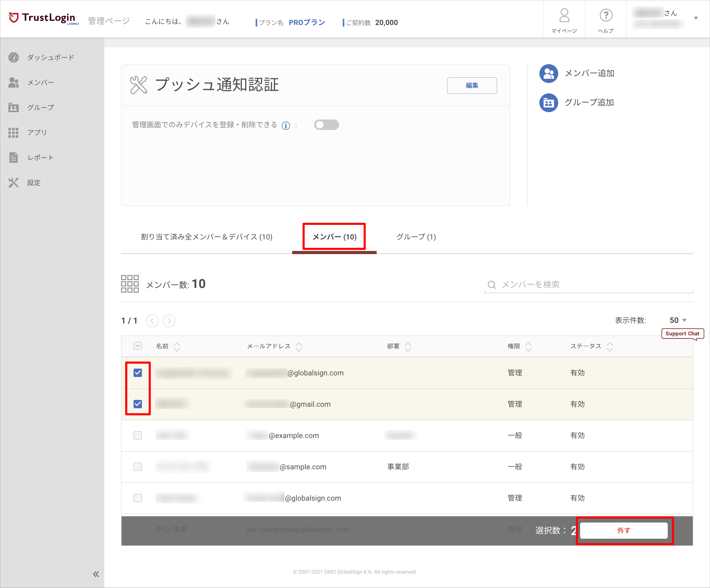The image size is (710, 588).
Task: Sort by 部署 column arrows
Action: (x=408, y=347)
